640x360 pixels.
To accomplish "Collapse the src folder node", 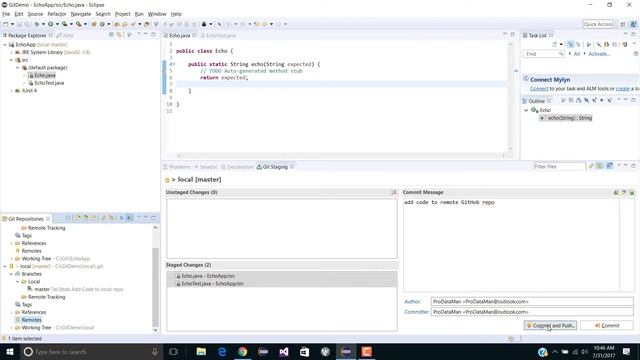I will click(x=11, y=60).
